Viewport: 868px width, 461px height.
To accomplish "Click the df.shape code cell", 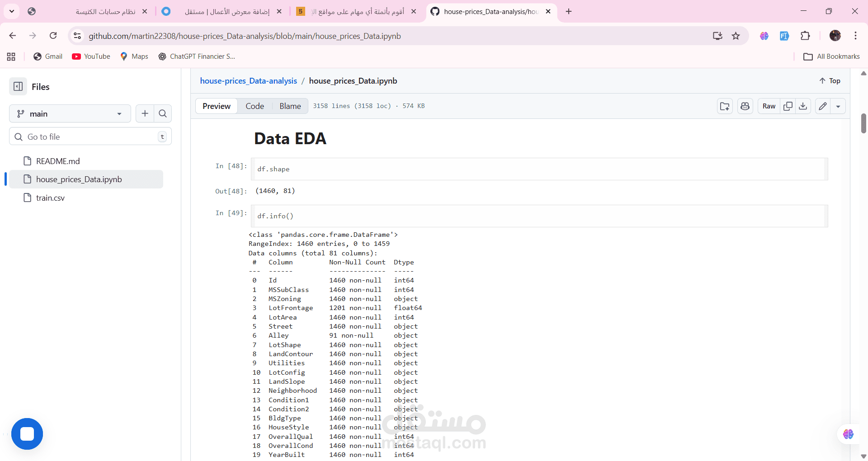I will pos(539,169).
